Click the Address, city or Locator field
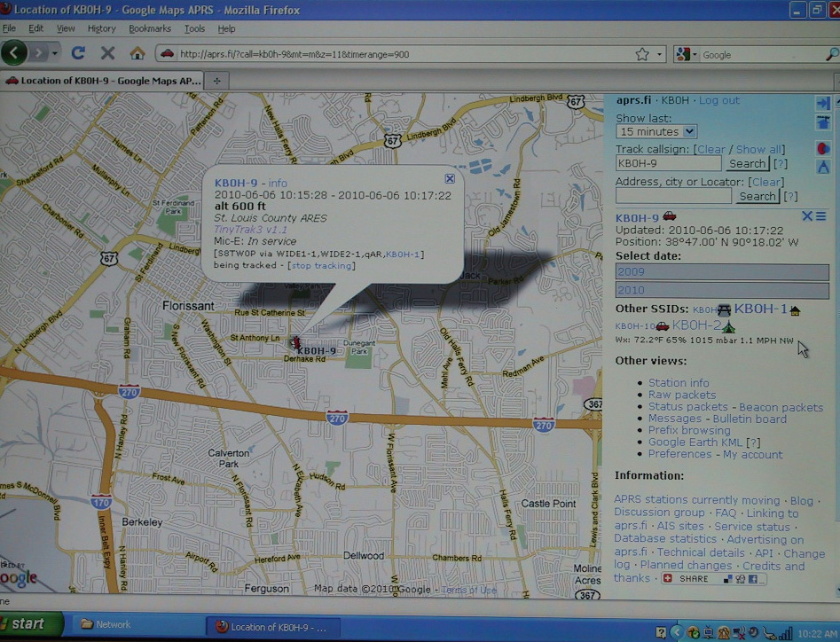840x642 pixels. coord(673,196)
